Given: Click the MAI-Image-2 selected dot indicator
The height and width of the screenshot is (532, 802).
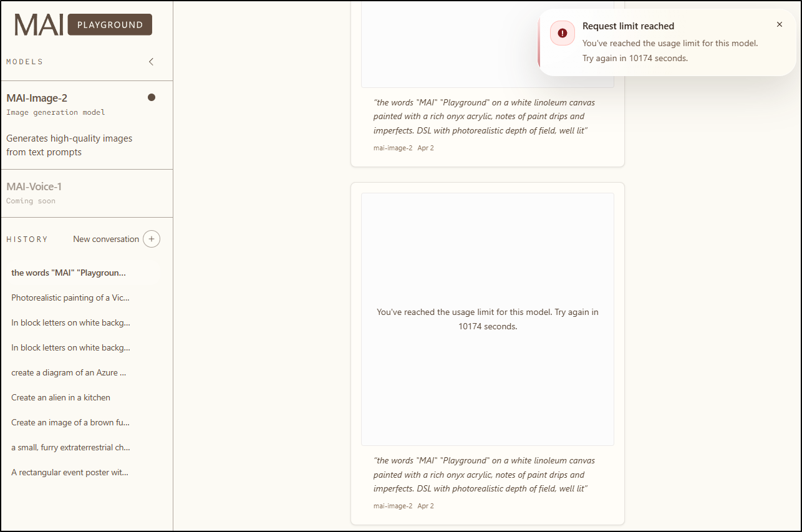Looking at the screenshot, I should pyautogui.click(x=151, y=97).
